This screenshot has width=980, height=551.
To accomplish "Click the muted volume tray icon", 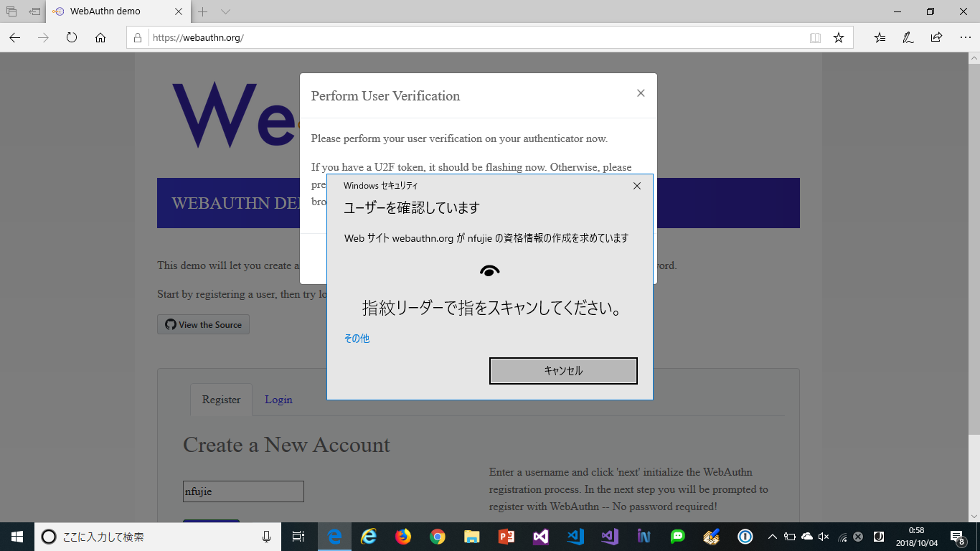I will (x=824, y=537).
